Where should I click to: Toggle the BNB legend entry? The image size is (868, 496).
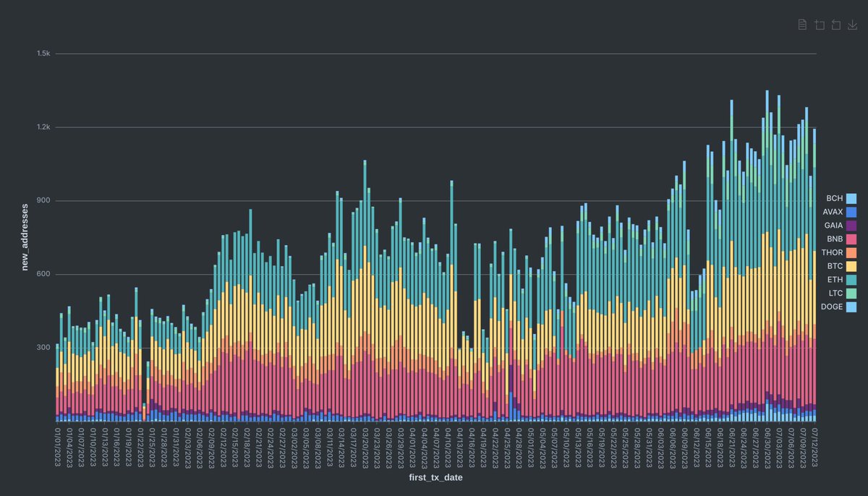tap(841, 239)
